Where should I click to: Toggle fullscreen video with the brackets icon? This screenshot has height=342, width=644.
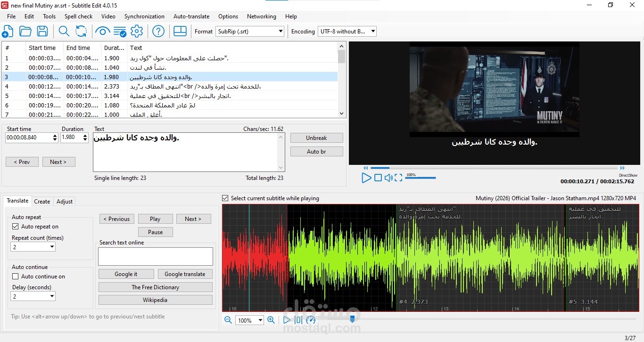398,178
